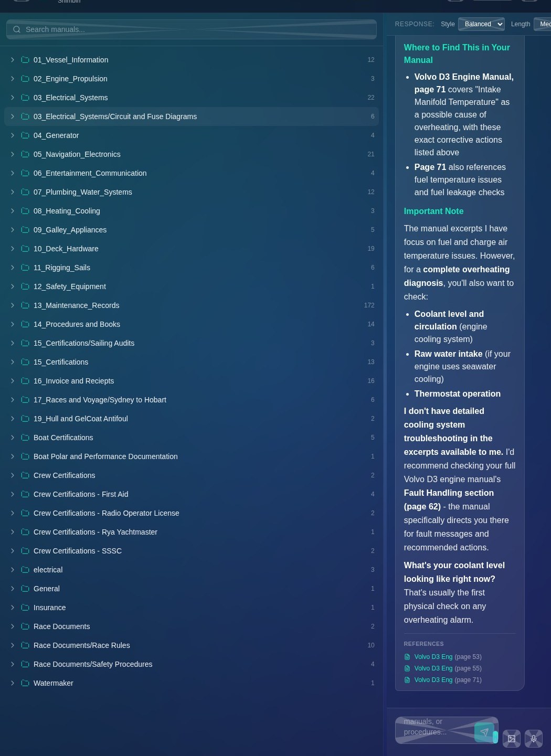Focus the chat message input box

(x=435, y=730)
